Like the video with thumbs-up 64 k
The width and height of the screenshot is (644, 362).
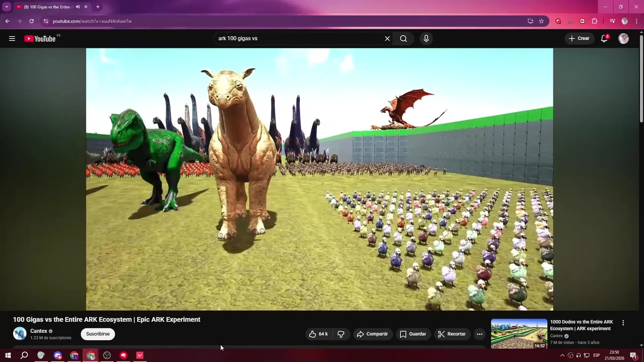[318, 334]
